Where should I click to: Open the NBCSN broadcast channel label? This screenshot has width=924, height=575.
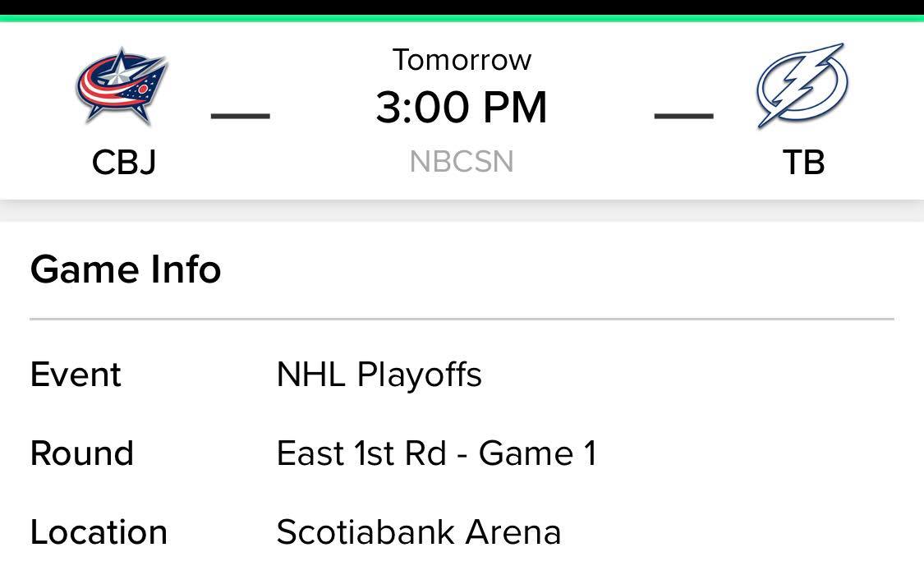pos(462,162)
